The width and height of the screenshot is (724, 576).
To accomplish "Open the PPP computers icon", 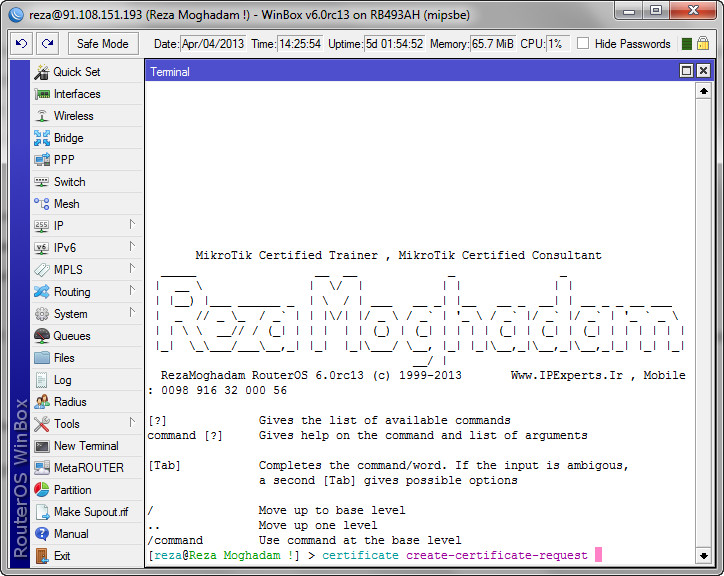I will point(42,160).
